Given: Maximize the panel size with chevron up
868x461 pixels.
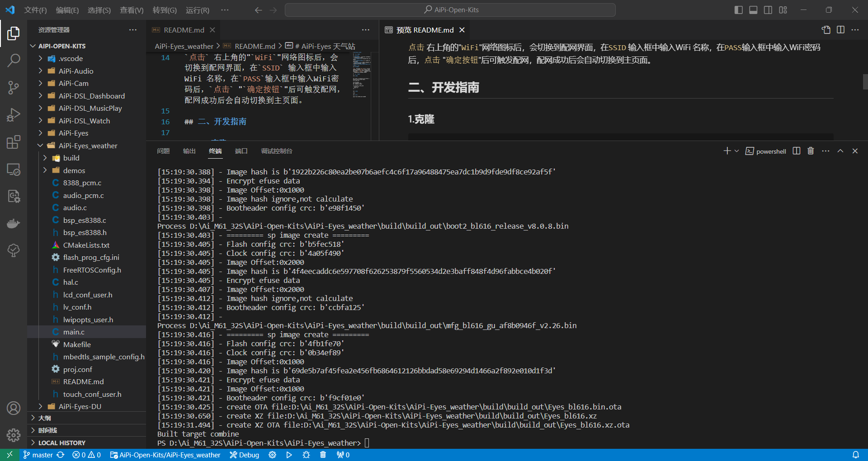Looking at the screenshot, I should pyautogui.click(x=840, y=151).
